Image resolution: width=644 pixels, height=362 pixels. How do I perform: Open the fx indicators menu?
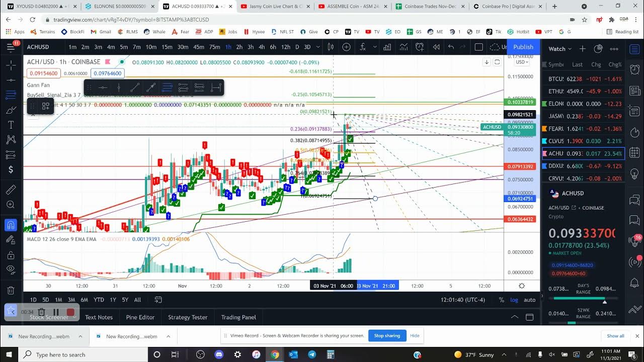[363, 47]
